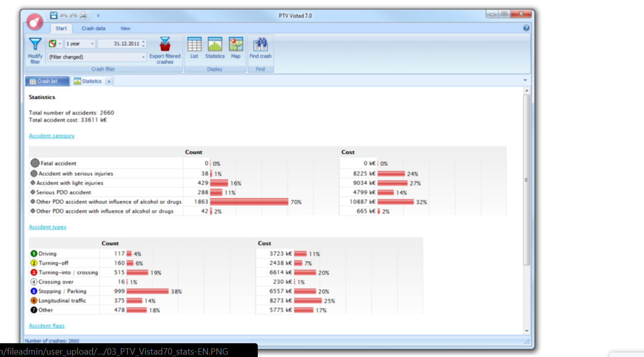The height and width of the screenshot is (357, 644).
Task: Click the cost value 8273 k€
Action: 281,301
